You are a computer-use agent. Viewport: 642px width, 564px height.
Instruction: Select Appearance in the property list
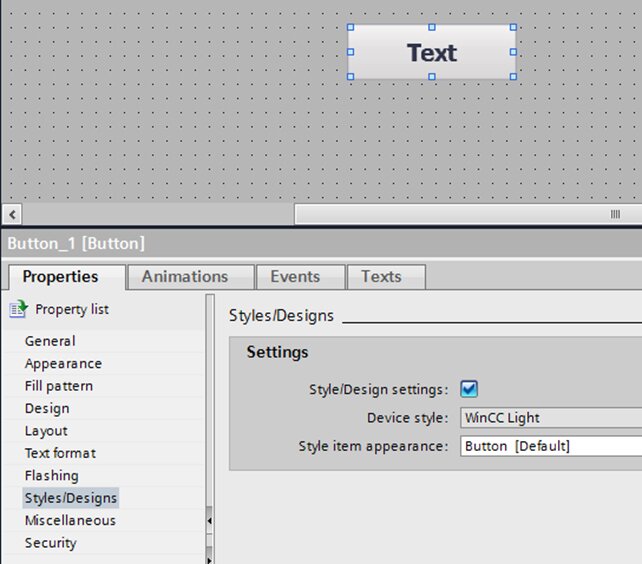pyautogui.click(x=63, y=363)
